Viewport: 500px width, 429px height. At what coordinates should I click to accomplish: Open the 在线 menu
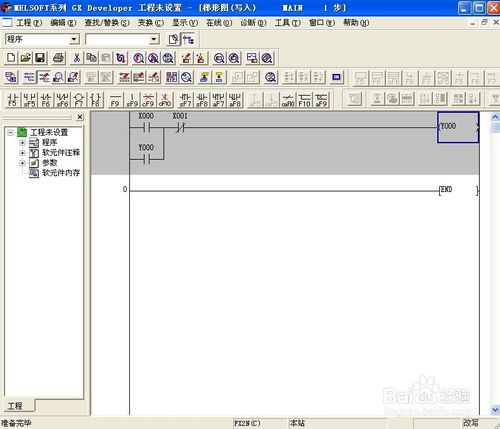pos(219,23)
